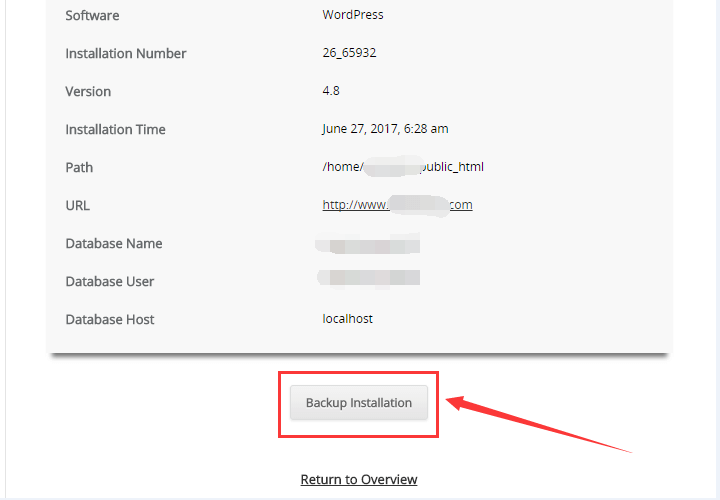Click the Backup Installation button
The width and height of the screenshot is (720, 500).
pos(358,403)
